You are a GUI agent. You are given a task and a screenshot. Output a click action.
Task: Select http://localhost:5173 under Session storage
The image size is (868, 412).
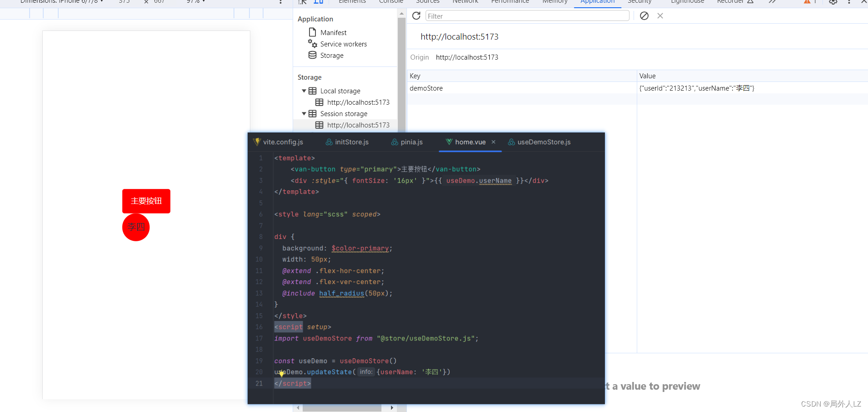click(358, 125)
